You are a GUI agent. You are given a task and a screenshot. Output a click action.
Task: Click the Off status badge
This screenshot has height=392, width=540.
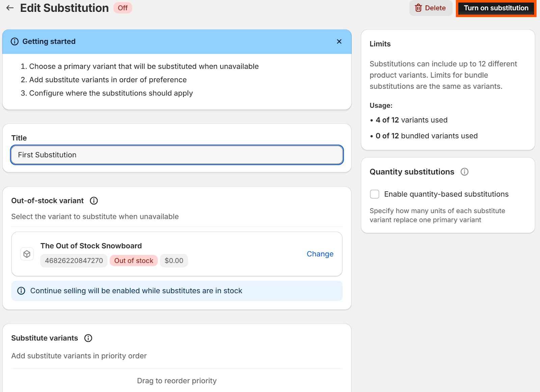[x=123, y=8]
